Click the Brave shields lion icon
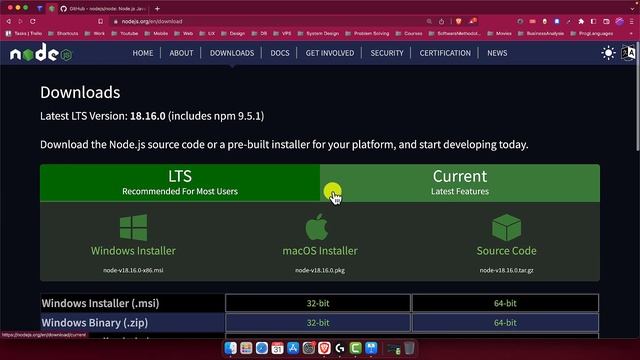This screenshot has width=640, height=360. click(x=458, y=21)
